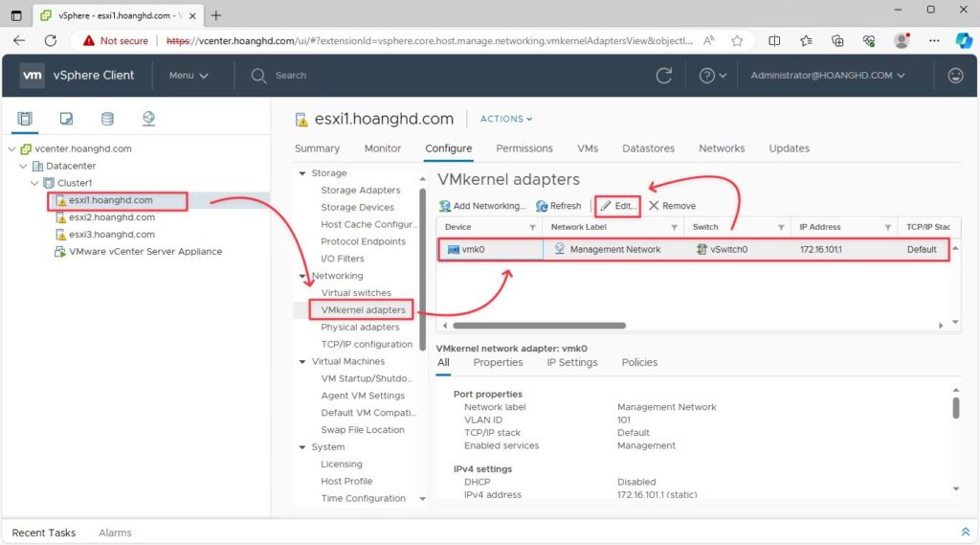Open the Storage inventory view icon
This screenshot has width=980, height=545.
coord(107,118)
